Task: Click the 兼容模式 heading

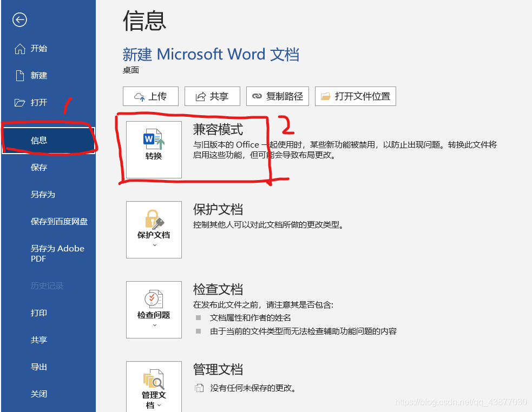Action: coord(218,130)
